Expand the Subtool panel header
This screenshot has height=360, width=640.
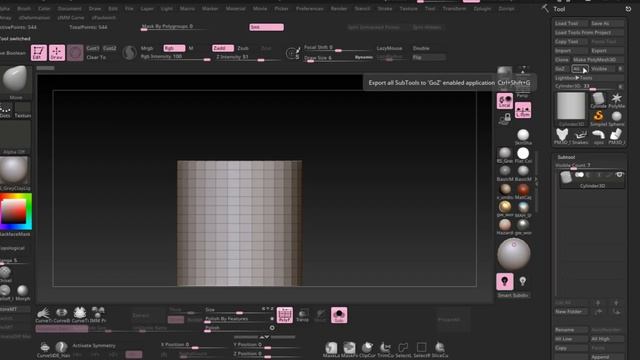pyautogui.click(x=566, y=157)
